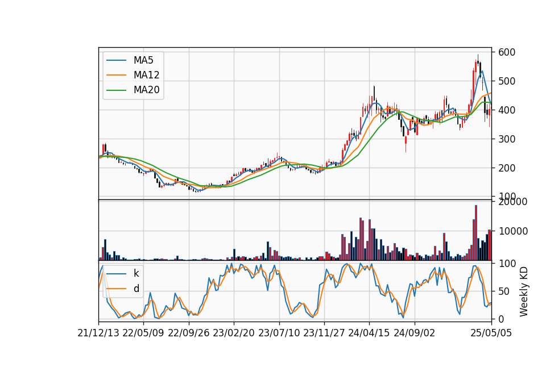Click the MA20 legend label

pos(146,90)
